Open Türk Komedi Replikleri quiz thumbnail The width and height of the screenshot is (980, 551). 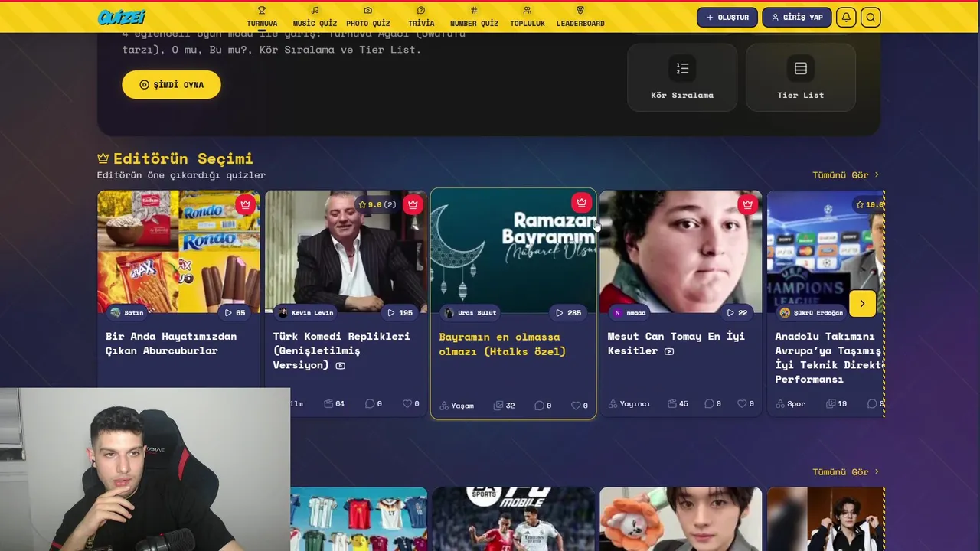[x=346, y=251]
